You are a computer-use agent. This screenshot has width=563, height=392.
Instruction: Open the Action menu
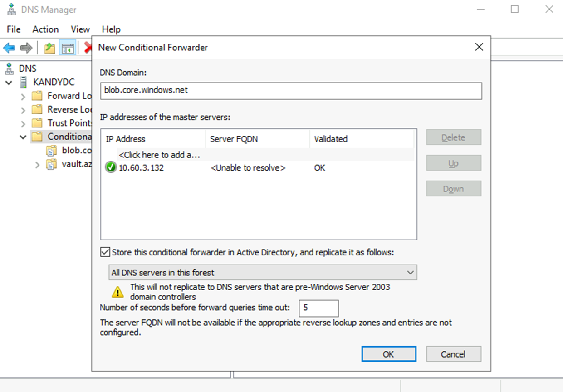[45, 29]
